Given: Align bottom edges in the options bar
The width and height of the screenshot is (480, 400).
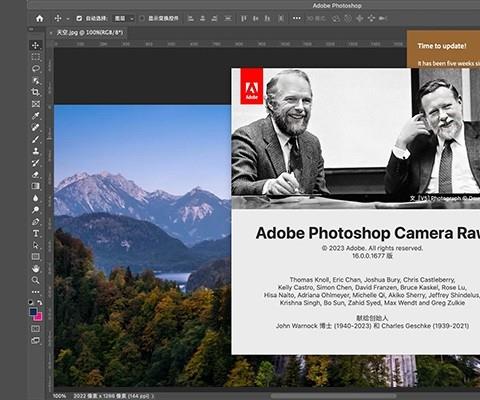Looking at the screenshot, I should click(x=267, y=18).
